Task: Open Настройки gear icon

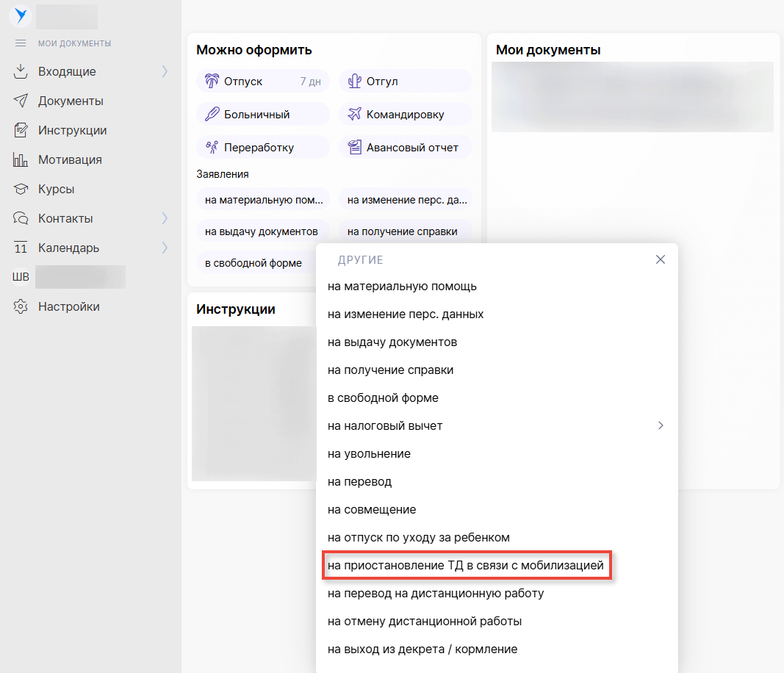Action: 21,307
